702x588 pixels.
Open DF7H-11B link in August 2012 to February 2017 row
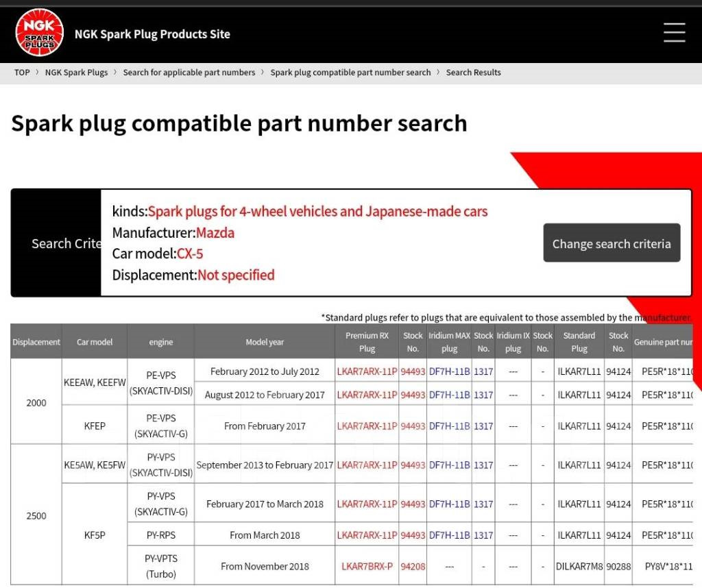click(450, 395)
